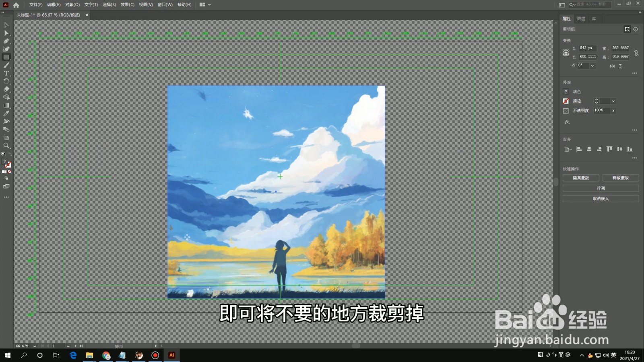Open the 编辑(E) menu
The height and width of the screenshot is (362, 644).
[x=54, y=5]
